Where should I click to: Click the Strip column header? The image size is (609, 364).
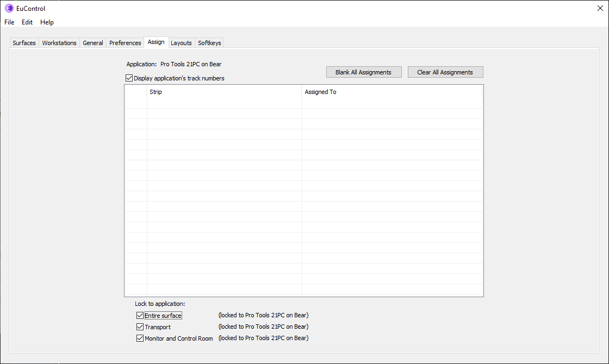point(224,92)
